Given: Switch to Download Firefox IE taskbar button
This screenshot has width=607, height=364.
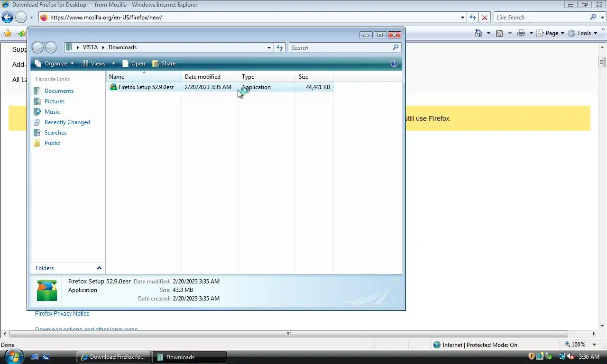Looking at the screenshot, I should click(114, 357).
